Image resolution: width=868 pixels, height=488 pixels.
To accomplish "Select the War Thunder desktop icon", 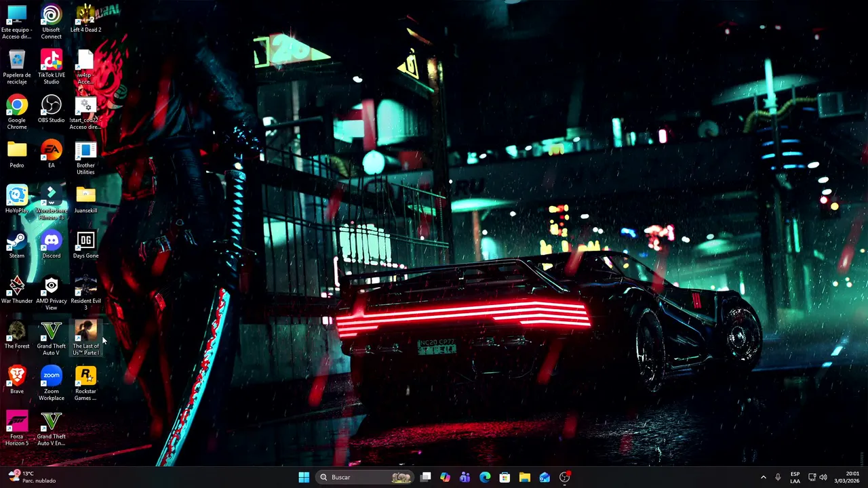I will (x=17, y=290).
